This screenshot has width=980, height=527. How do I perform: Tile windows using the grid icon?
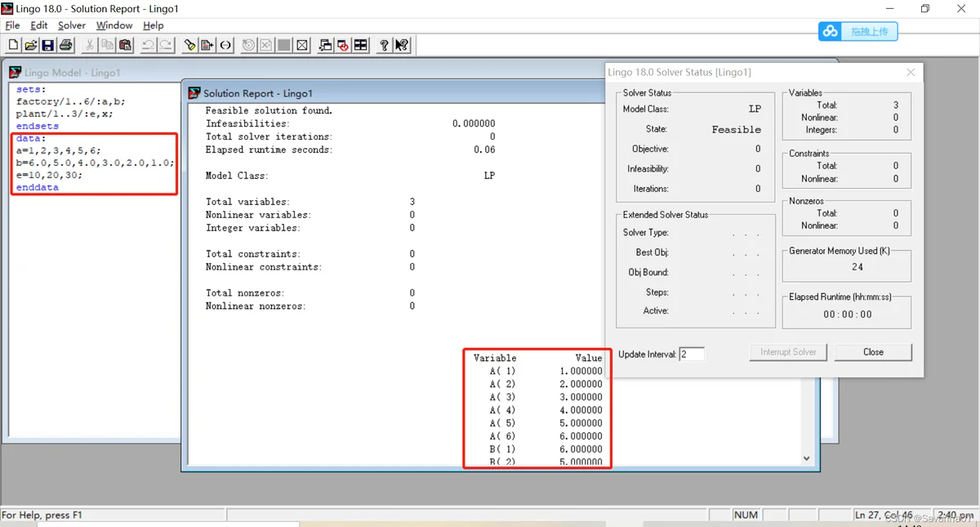pyautogui.click(x=360, y=45)
